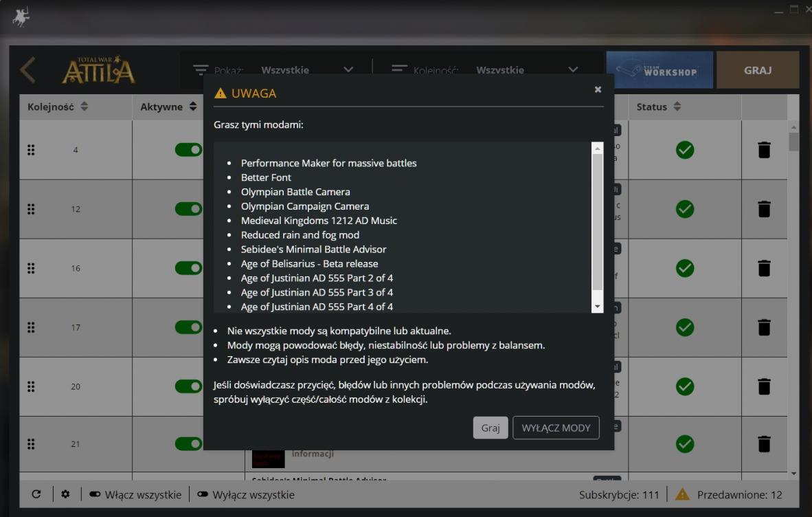The image size is (812, 517).
Task: Toggle active switch for mod order 4
Action: 188,150
